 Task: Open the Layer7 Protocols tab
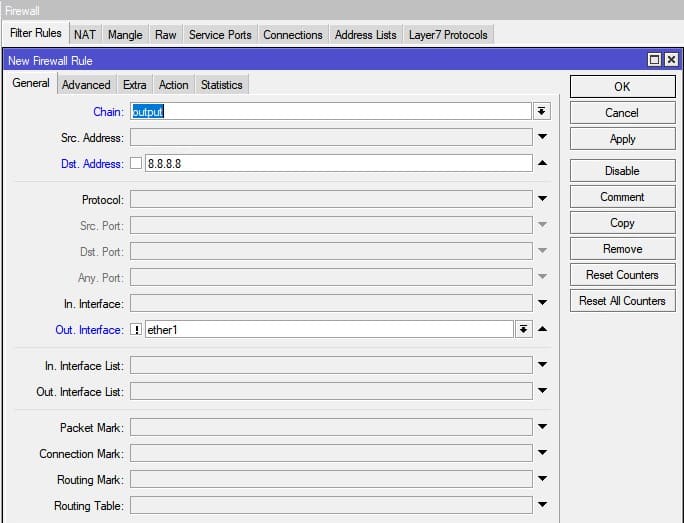448,35
